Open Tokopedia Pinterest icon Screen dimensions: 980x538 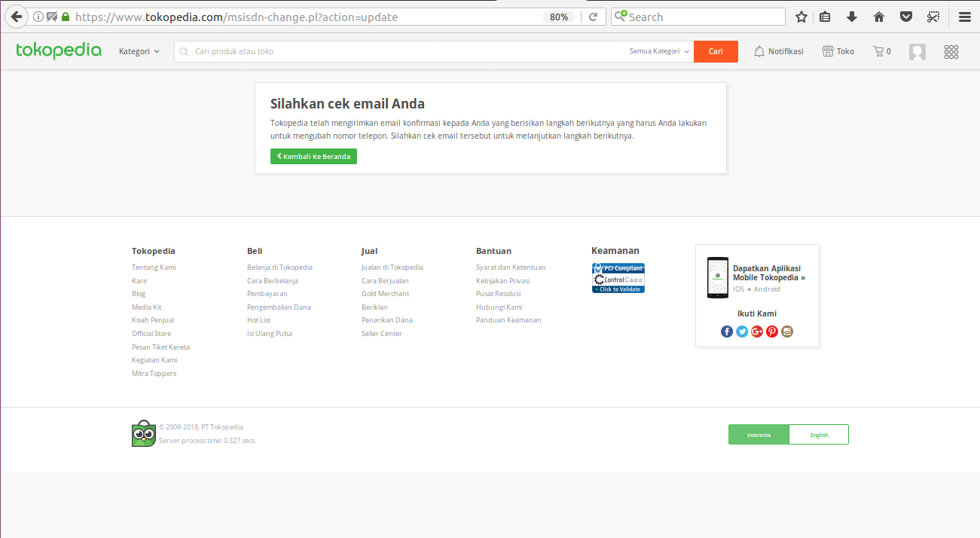[772, 332]
